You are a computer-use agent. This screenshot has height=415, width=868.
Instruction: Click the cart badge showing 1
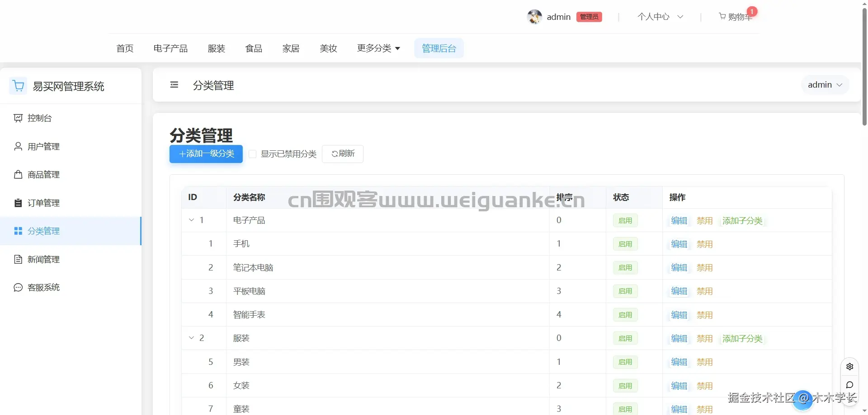tap(752, 11)
